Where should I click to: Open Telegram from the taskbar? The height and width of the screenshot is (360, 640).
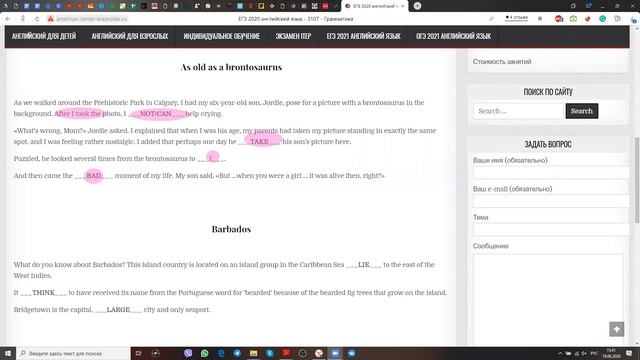click(237, 353)
